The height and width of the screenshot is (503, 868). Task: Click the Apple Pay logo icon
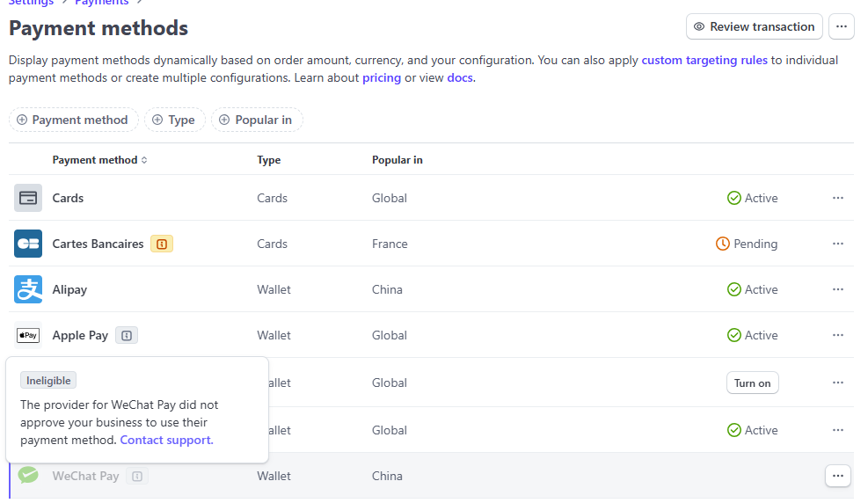27,335
